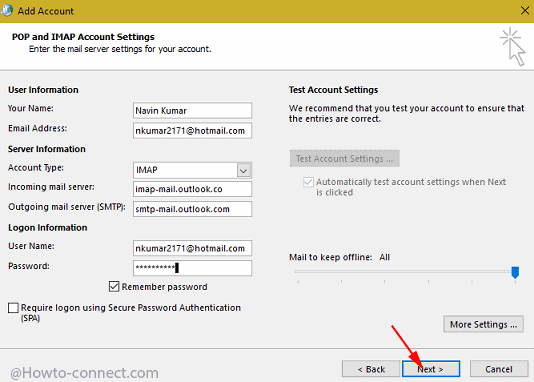The image size is (534, 382).
Task: Click the Add Account globe icon in title bar
Action: tap(6, 11)
